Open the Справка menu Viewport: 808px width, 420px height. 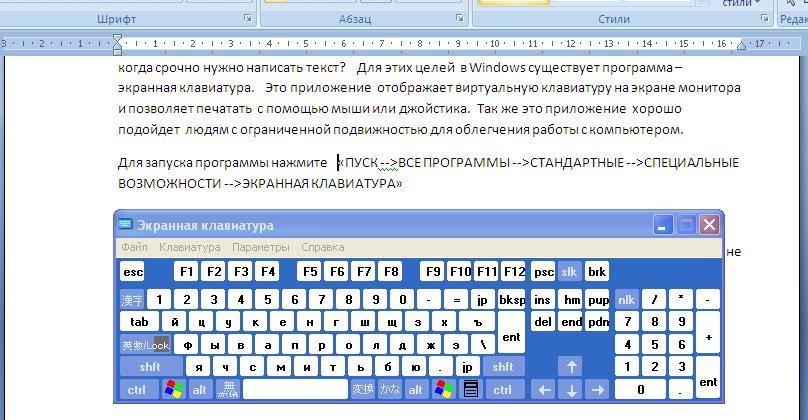click(323, 247)
